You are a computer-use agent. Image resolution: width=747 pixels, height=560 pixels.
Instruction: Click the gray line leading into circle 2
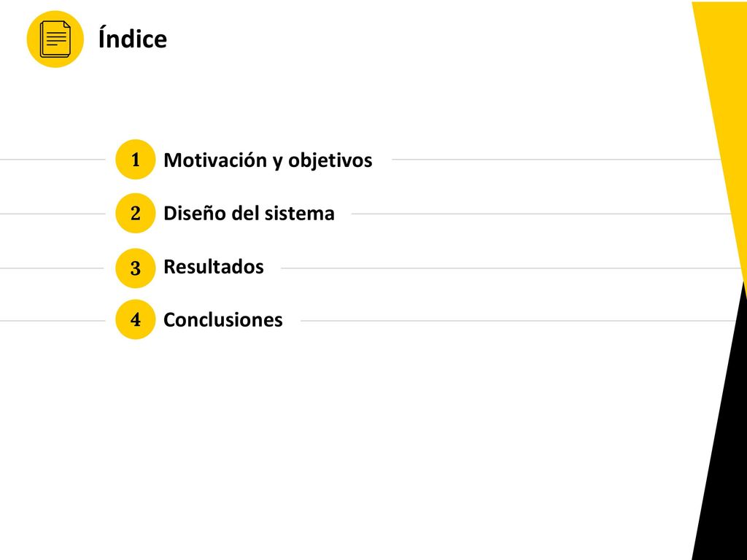click(53, 214)
